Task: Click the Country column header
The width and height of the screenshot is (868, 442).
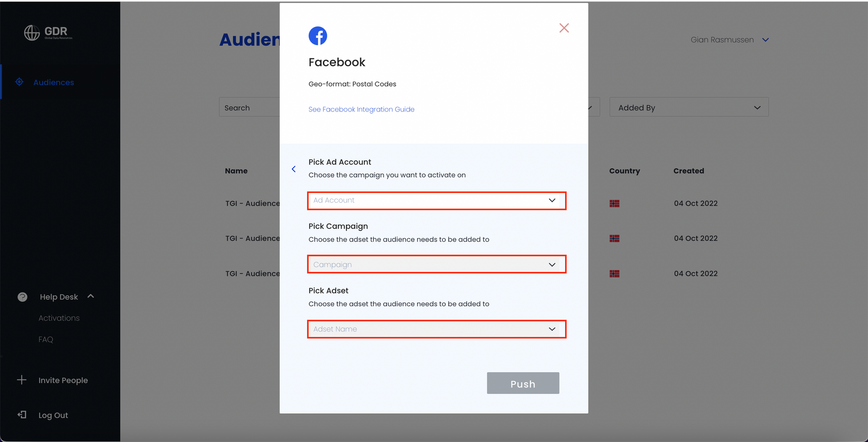Action: [x=625, y=171]
